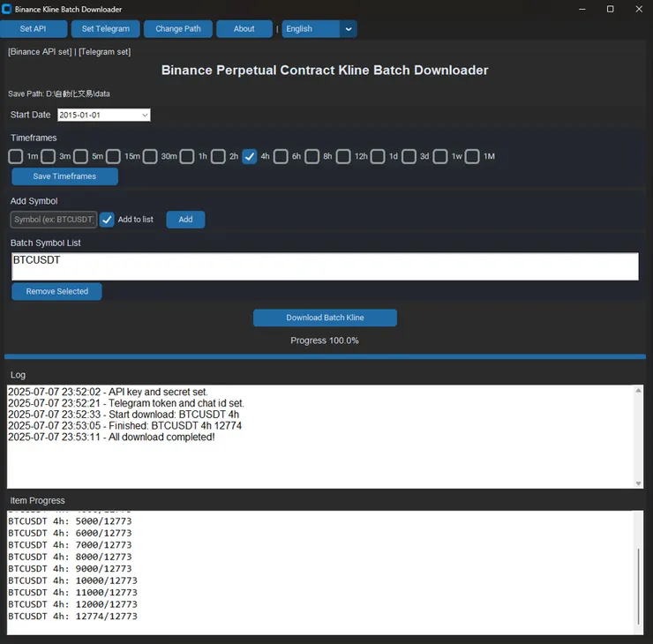Expand the English language dropdown arrow
Screen dimensions: 653x644
point(349,29)
